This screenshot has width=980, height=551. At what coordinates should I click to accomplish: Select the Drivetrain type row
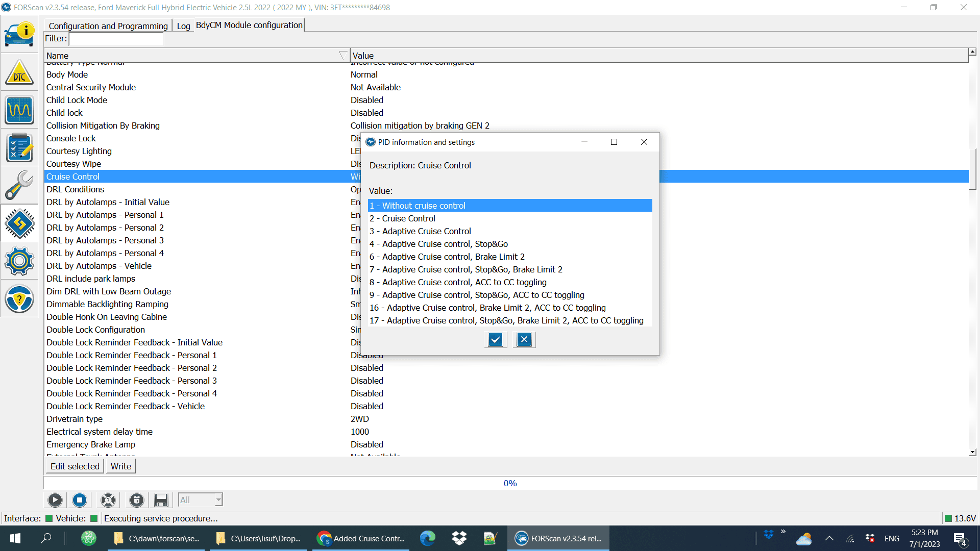click(x=506, y=419)
